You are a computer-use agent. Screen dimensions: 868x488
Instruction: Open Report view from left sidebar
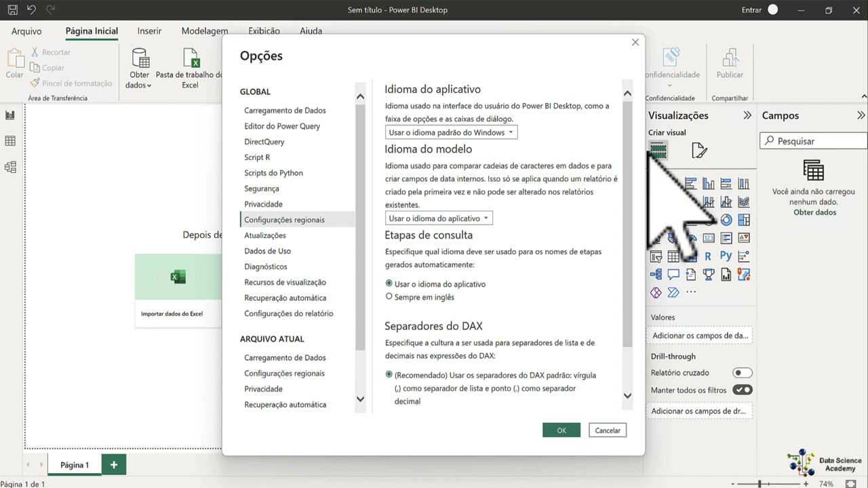tap(10, 115)
